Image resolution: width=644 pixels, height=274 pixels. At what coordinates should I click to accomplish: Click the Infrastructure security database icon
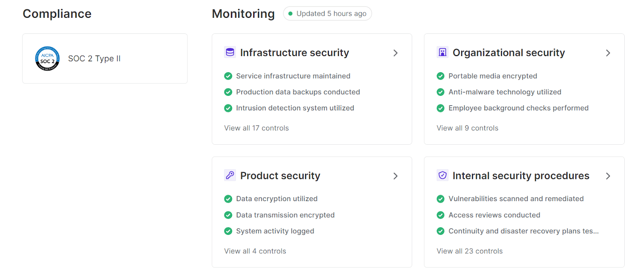coord(230,52)
